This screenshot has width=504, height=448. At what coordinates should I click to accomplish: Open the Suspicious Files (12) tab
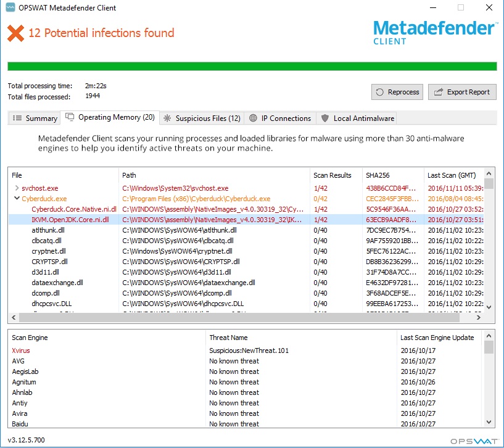pos(202,118)
